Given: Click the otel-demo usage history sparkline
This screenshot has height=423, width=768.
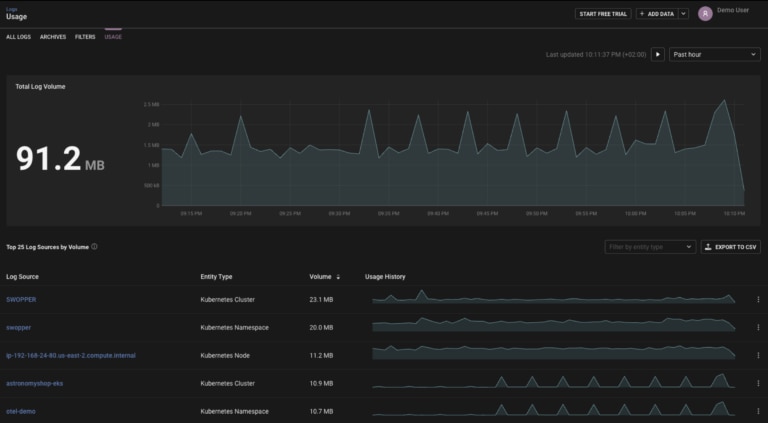Looking at the screenshot, I should 553,408.
